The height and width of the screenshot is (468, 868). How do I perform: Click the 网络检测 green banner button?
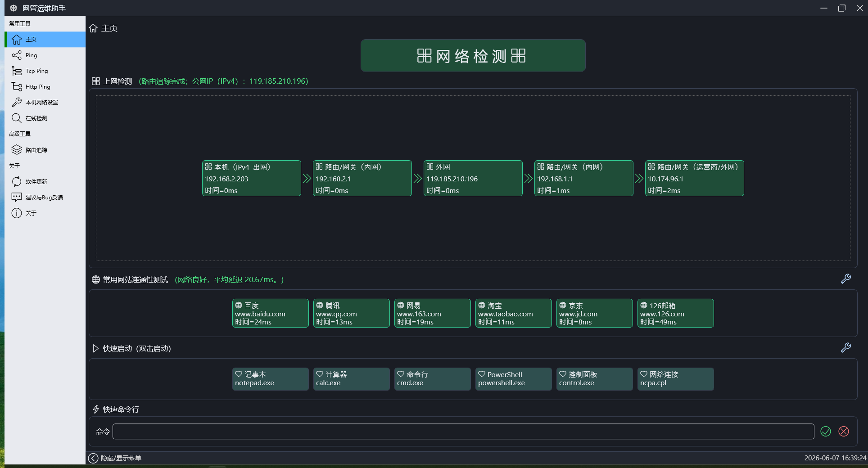[473, 56]
